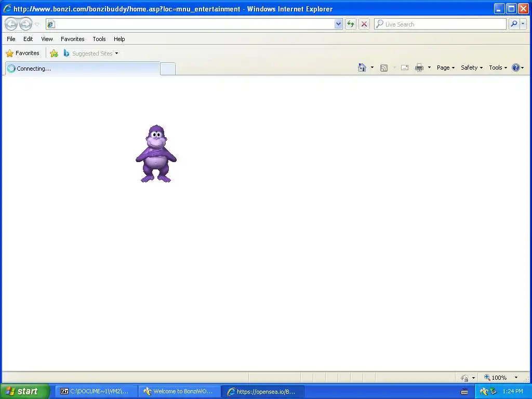This screenshot has width=532, height=399.
Task: Click the Print icon
Action: point(419,68)
